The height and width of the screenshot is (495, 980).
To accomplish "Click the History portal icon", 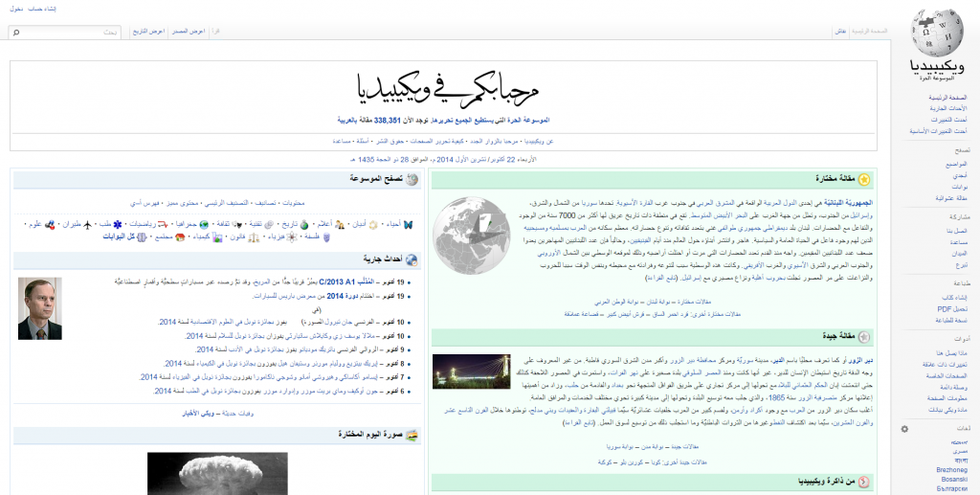I will click(303, 224).
